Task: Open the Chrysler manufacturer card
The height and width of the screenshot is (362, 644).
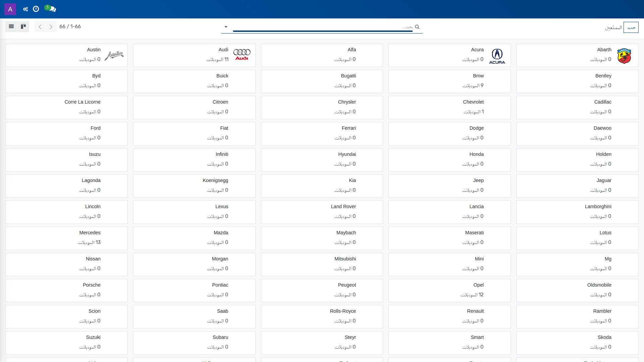Action: (x=322, y=108)
